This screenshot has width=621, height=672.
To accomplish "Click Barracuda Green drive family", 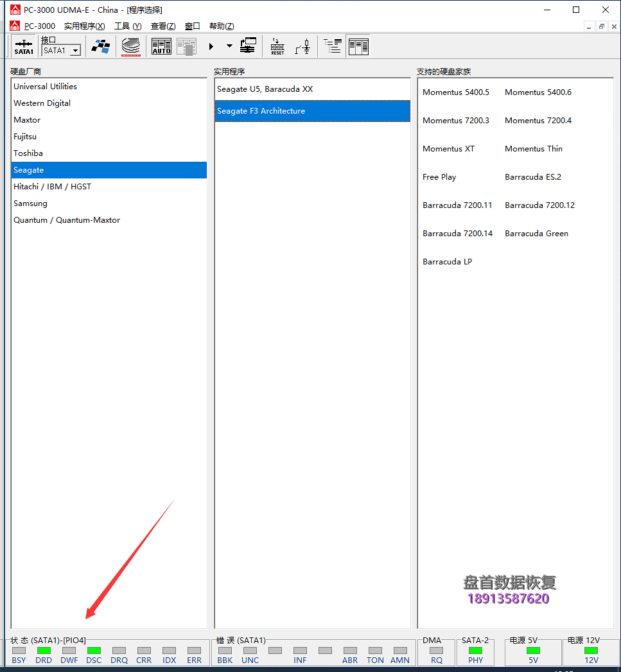I will [x=536, y=234].
